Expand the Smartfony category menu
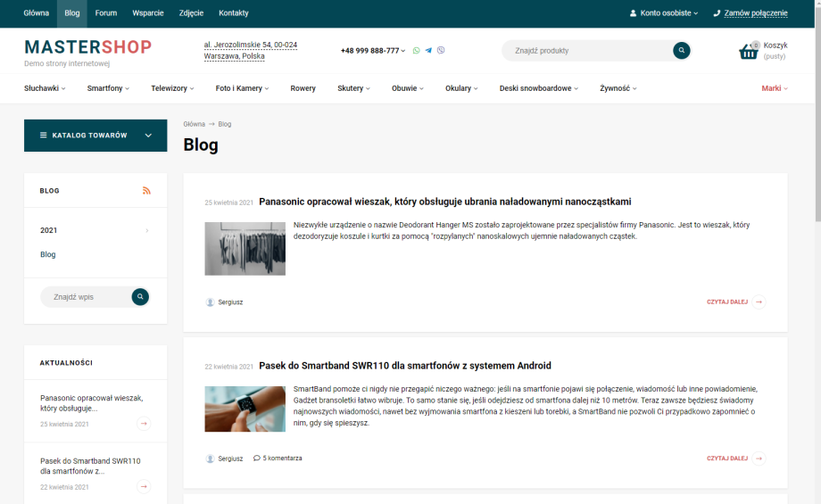The height and width of the screenshot is (504, 821). click(108, 88)
